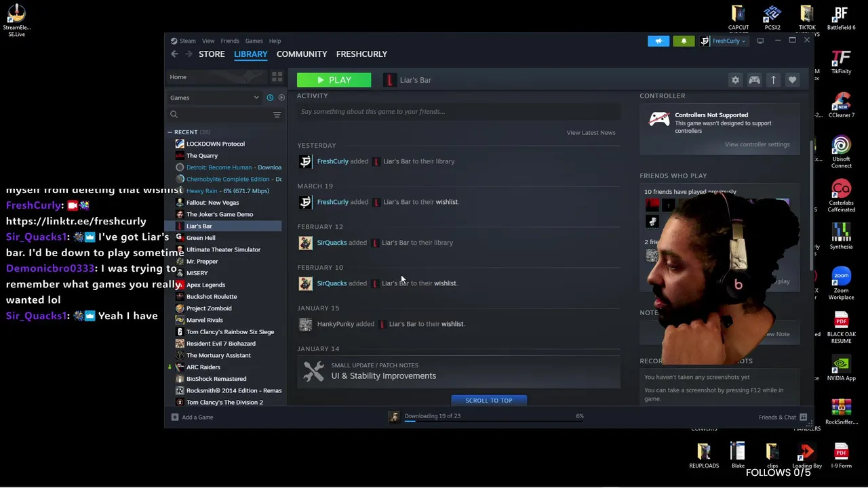Open NVIDIA App desktop icon
868x488 pixels.
(x=841, y=368)
